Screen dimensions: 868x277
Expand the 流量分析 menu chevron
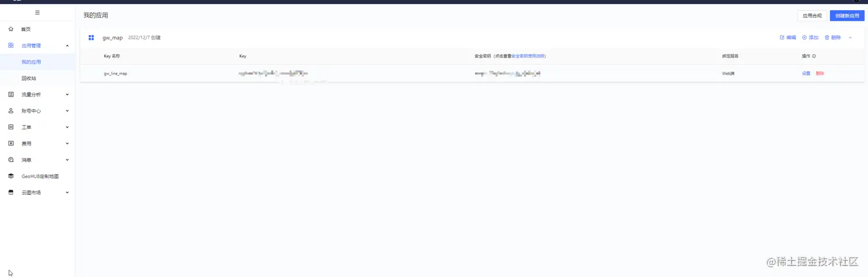(x=67, y=94)
